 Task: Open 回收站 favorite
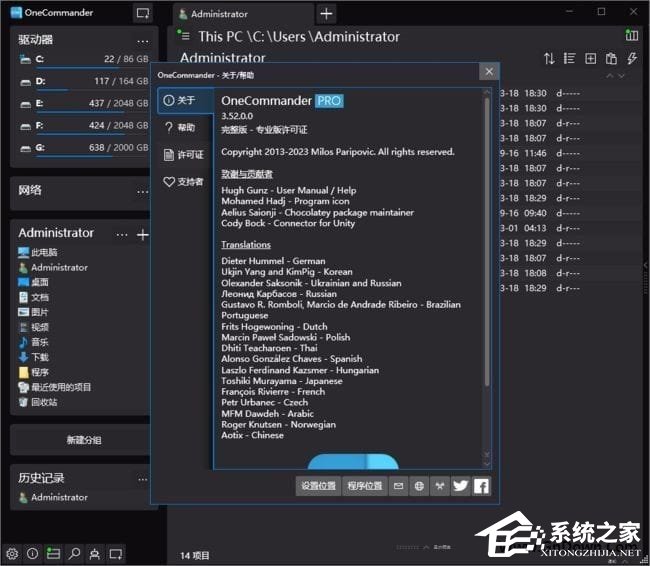point(38,402)
